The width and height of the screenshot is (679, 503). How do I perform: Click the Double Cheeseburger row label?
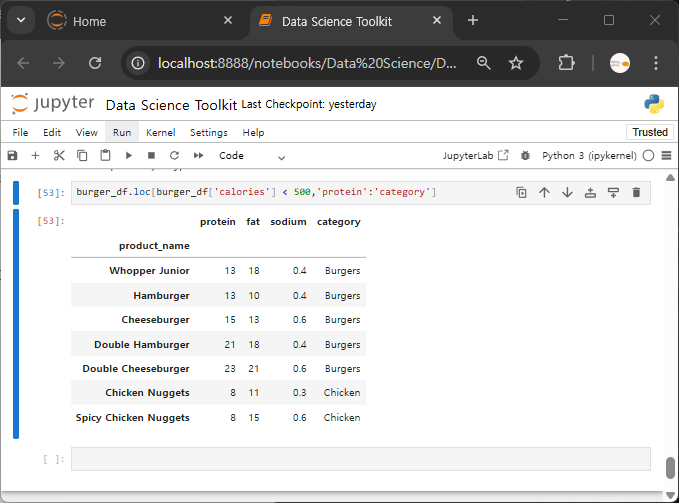(136, 369)
